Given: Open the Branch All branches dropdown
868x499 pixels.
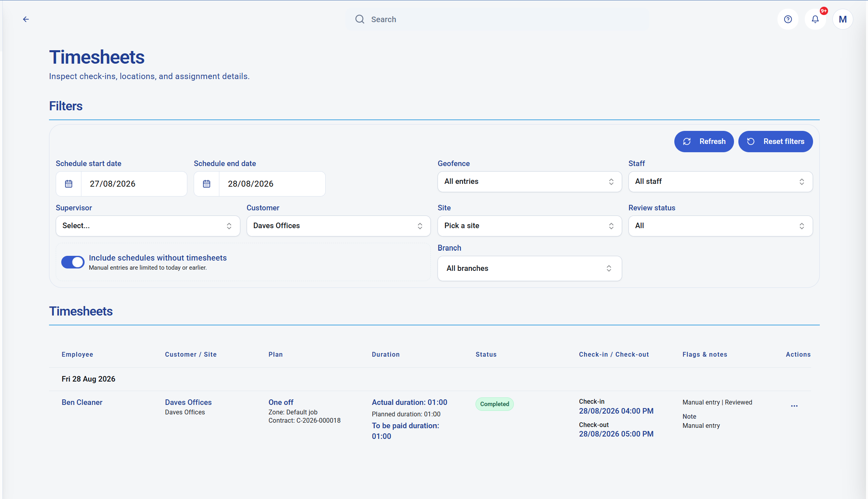Looking at the screenshot, I should coord(529,268).
